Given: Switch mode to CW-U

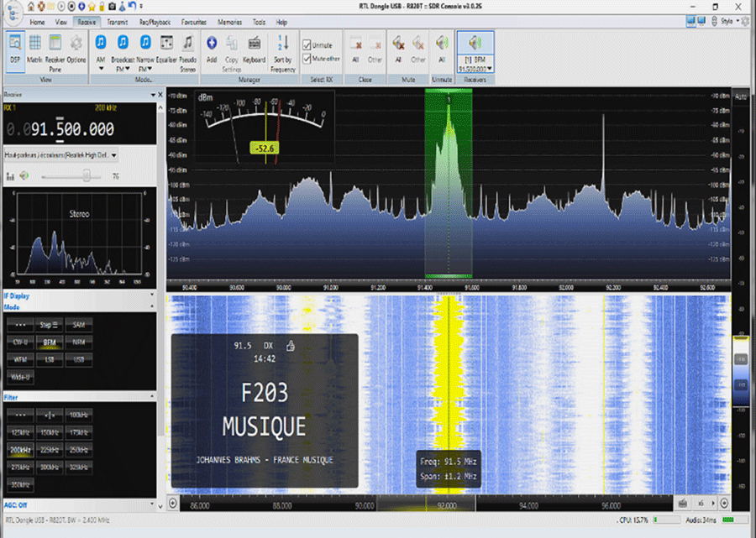Looking at the screenshot, I should (20, 342).
